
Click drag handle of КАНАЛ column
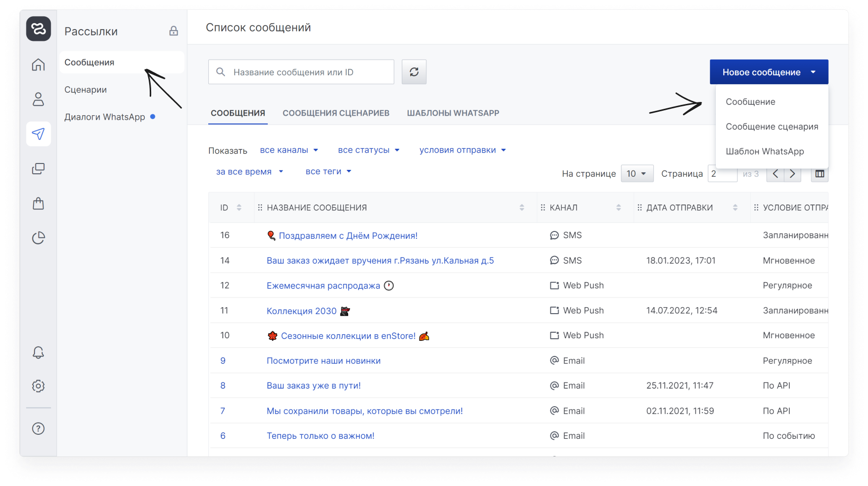[543, 208]
